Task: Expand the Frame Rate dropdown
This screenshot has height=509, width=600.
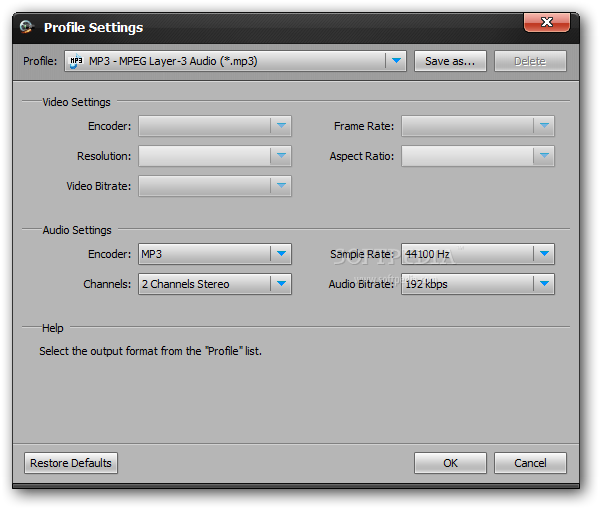Action: pos(478,126)
